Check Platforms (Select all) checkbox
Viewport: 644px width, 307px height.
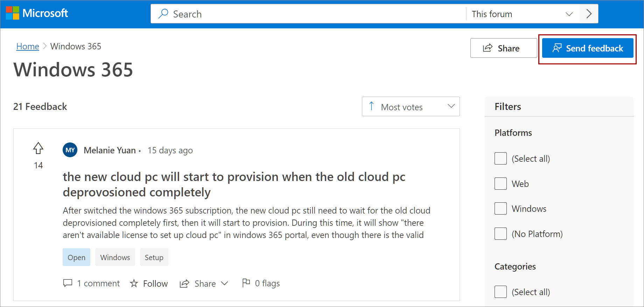[x=500, y=158]
